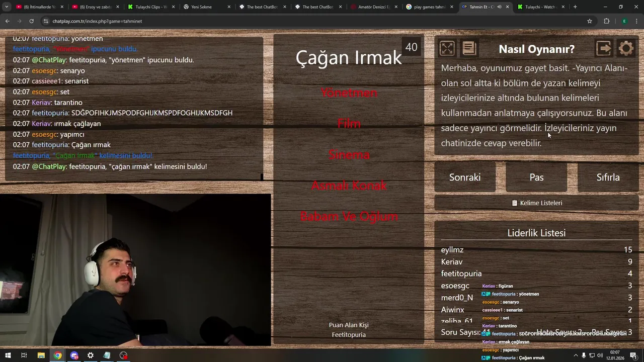Click the logout exit arrow icon

pyautogui.click(x=604, y=48)
